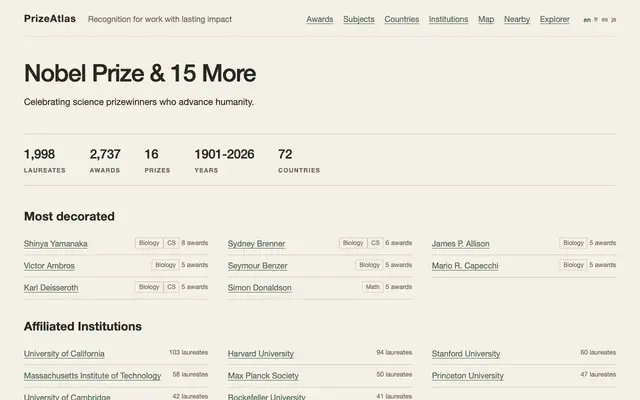Open the Princeton University link
Screen dimensions: 640x400
(x=468, y=376)
